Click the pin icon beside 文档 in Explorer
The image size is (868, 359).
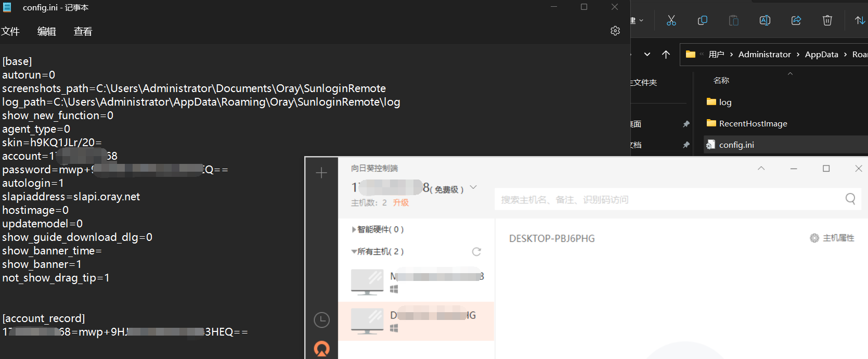pos(686,145)
